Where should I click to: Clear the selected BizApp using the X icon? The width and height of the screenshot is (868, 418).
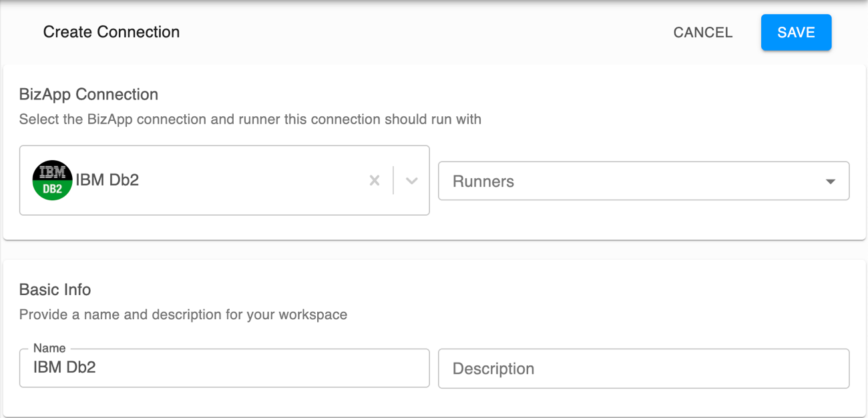tap(374, 180)
